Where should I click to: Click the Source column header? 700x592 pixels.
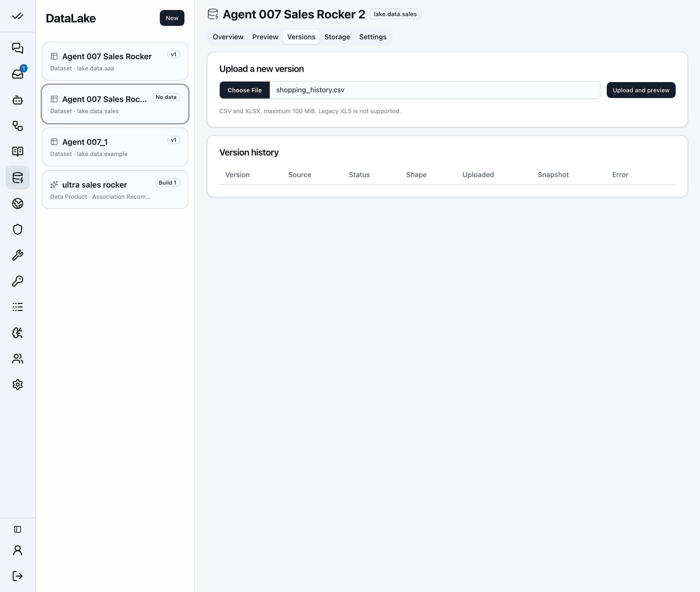pos(300,175)
